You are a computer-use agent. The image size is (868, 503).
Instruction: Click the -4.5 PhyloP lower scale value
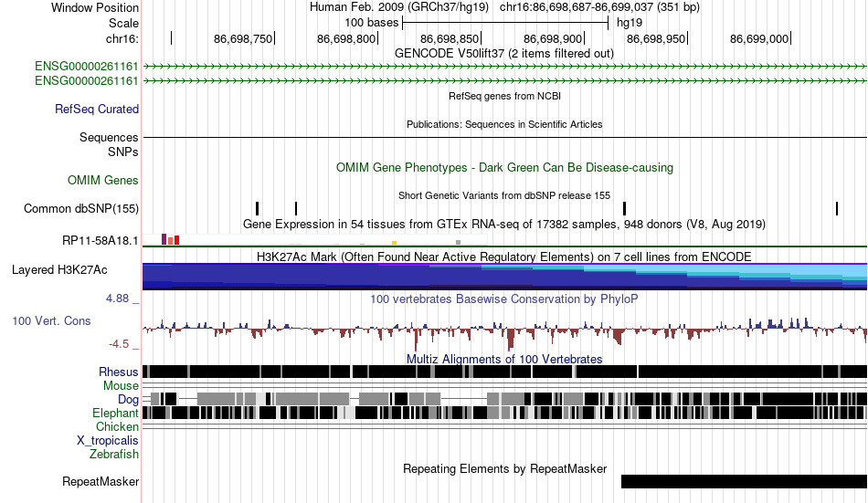click(x=119, y=344)
